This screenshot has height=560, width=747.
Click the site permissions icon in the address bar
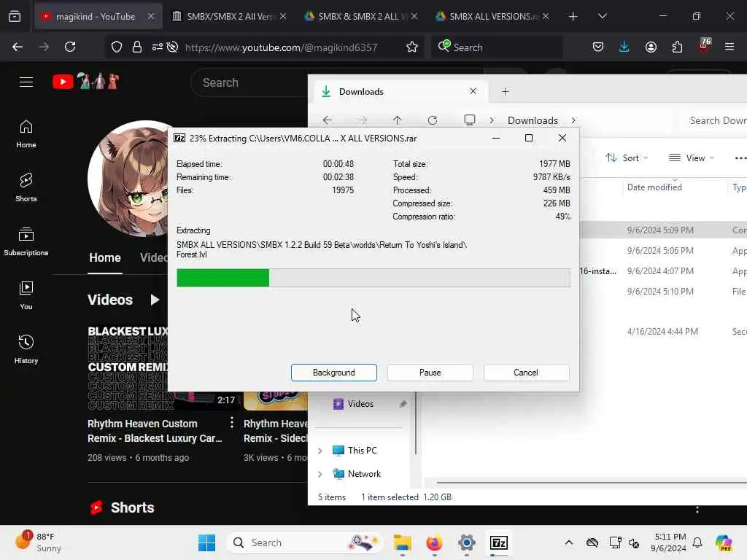158,47
